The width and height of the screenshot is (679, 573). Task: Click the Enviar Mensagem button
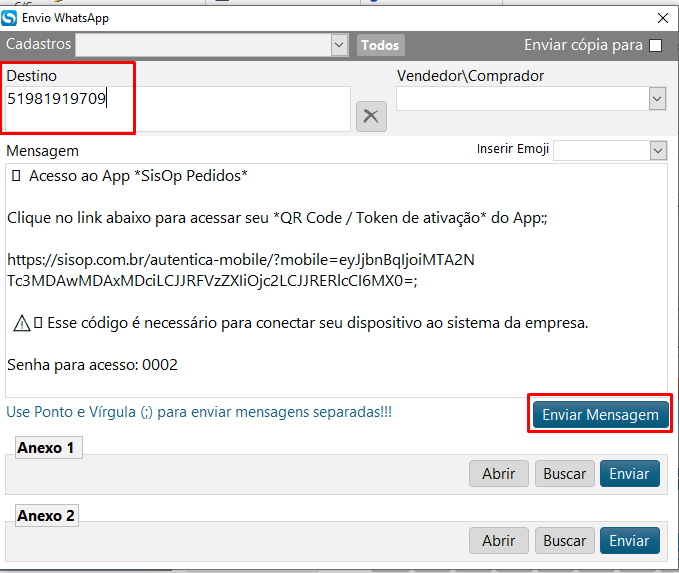coord(600,415)
